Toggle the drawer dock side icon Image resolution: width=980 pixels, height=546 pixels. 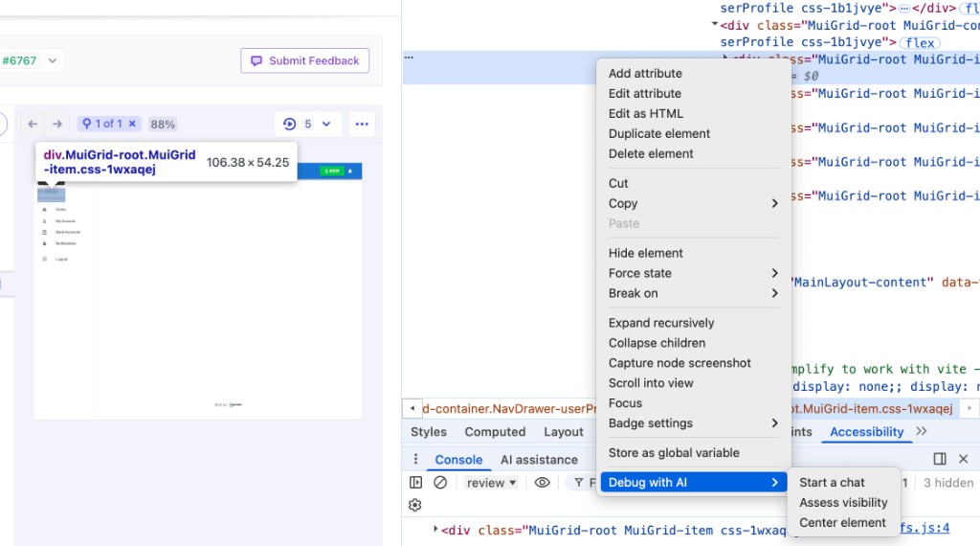[940, 459]
